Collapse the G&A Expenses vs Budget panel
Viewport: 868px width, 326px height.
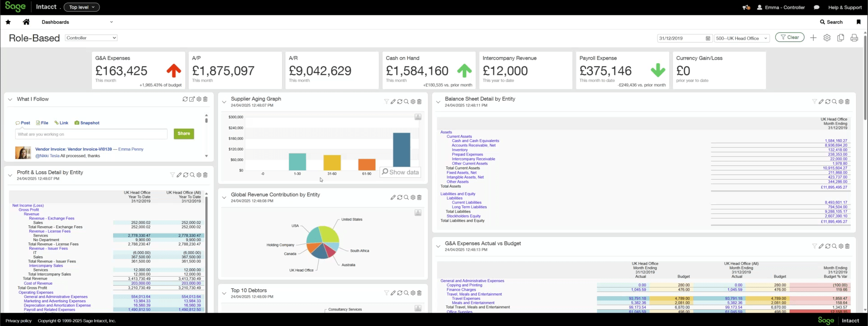click(438, 246)
